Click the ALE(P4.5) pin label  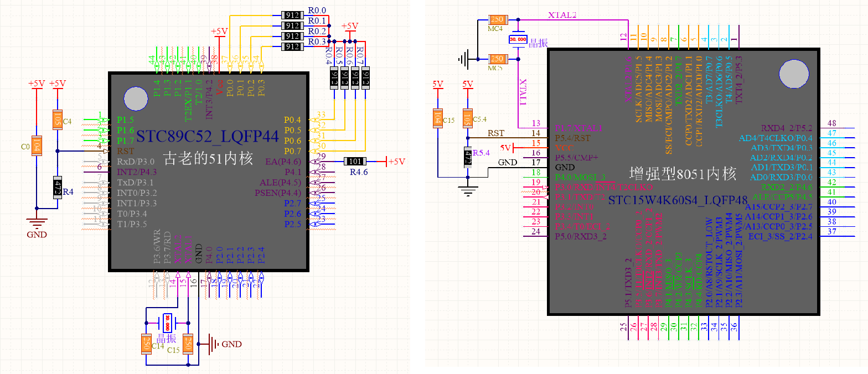[x=280, y=183]
